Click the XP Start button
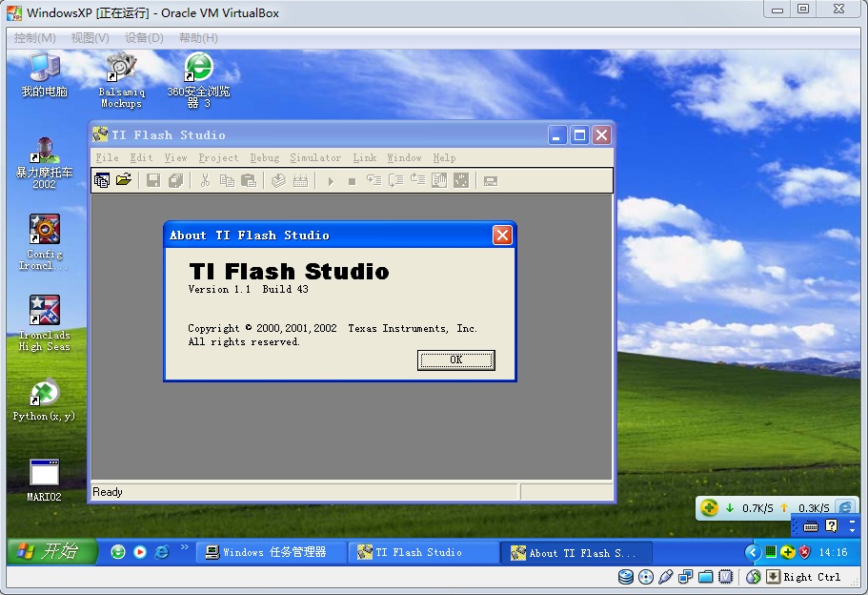The height and width of the screenshot is (595, 868). coord(52,551)
